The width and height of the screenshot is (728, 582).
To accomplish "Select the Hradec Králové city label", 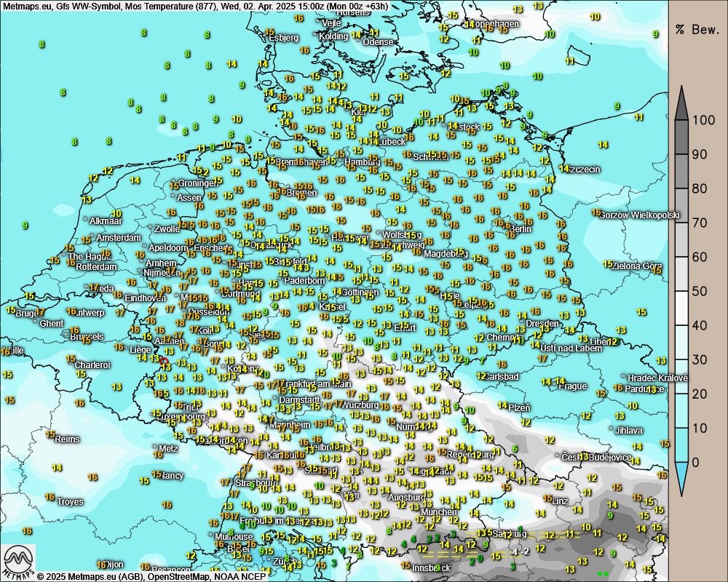I will [x=659, y=378].
